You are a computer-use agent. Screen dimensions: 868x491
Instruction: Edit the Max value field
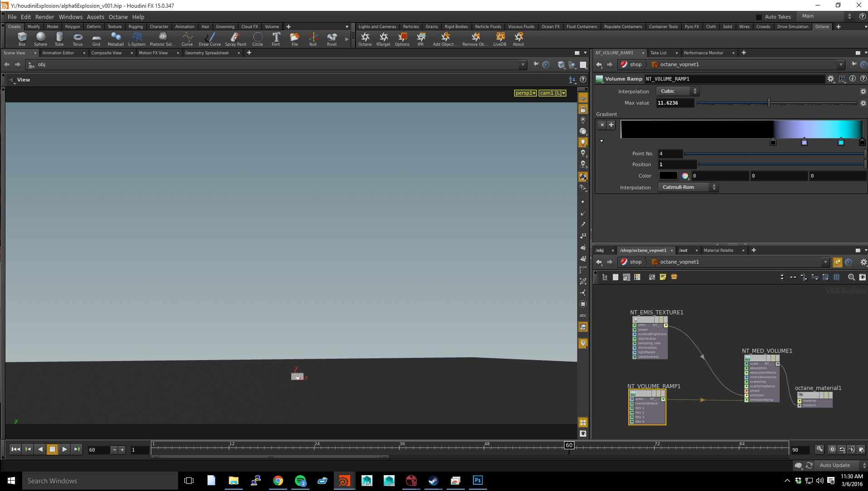pyautogui.click(x=675, y=103)
